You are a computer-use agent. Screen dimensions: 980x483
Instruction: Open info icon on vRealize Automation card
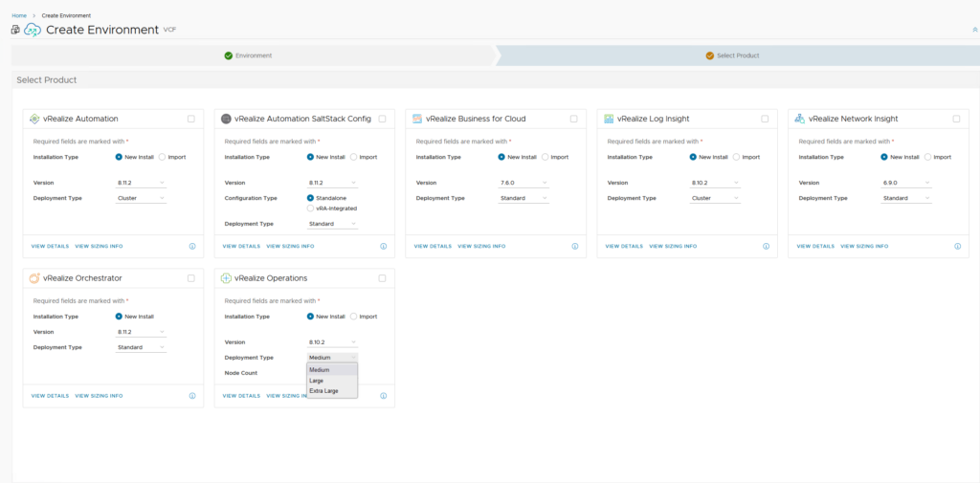point(192,246)
